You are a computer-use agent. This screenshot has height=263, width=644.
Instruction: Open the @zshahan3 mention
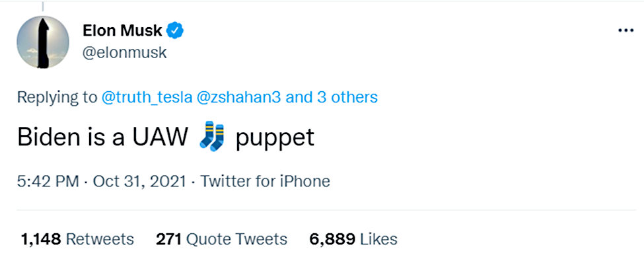239,97
